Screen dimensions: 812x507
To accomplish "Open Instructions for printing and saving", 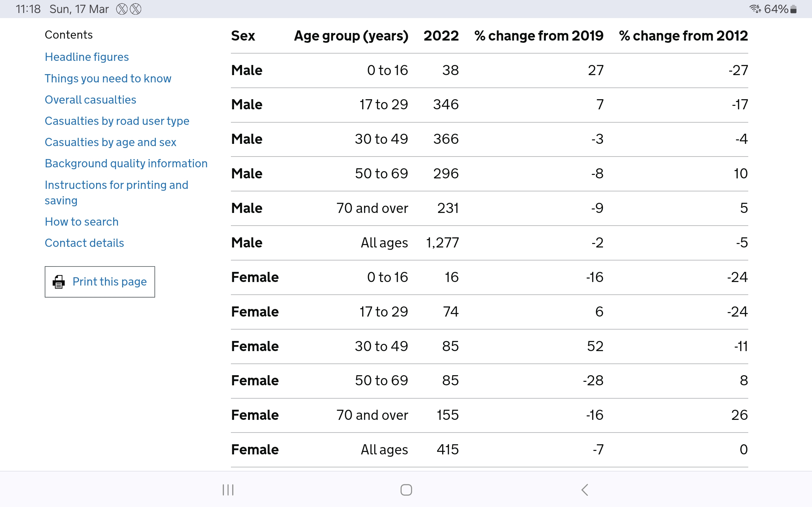I will (x=116, y=192).
